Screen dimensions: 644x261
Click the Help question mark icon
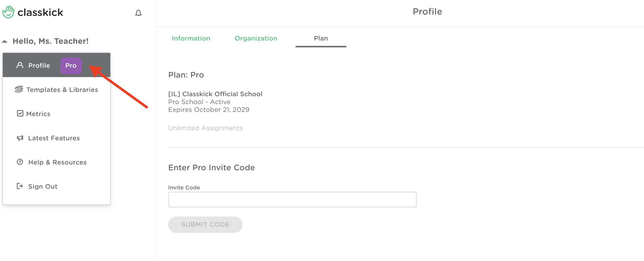coord(20,162)
